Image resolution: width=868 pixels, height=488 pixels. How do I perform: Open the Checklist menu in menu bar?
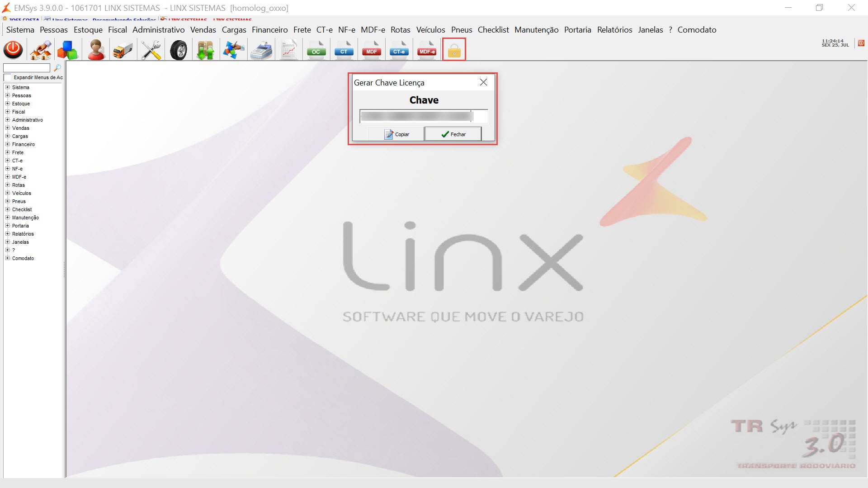(493, 30)
